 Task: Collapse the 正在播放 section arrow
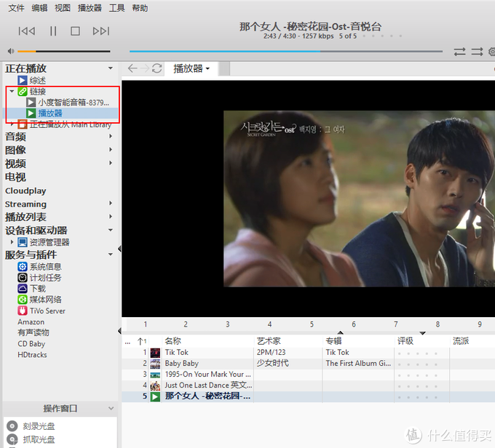click(111, 68)
